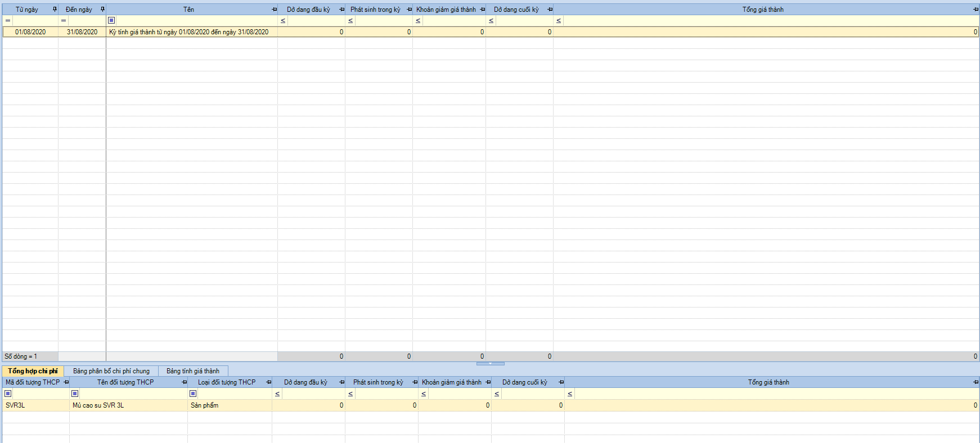980x443 pixels.
Task: Toggle pin on upper Khoản giảm giá thành column
Action: 482,10
